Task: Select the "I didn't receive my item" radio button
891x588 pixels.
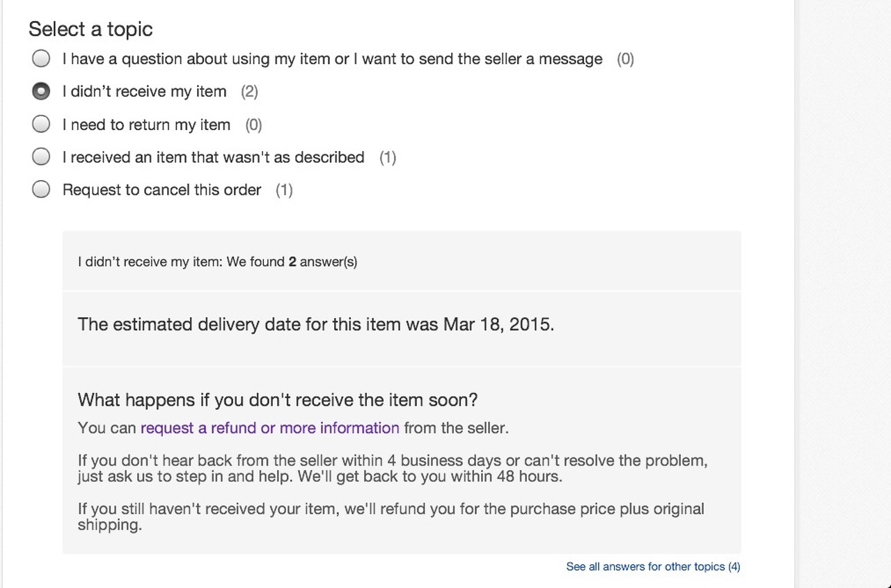Action: 41,91
